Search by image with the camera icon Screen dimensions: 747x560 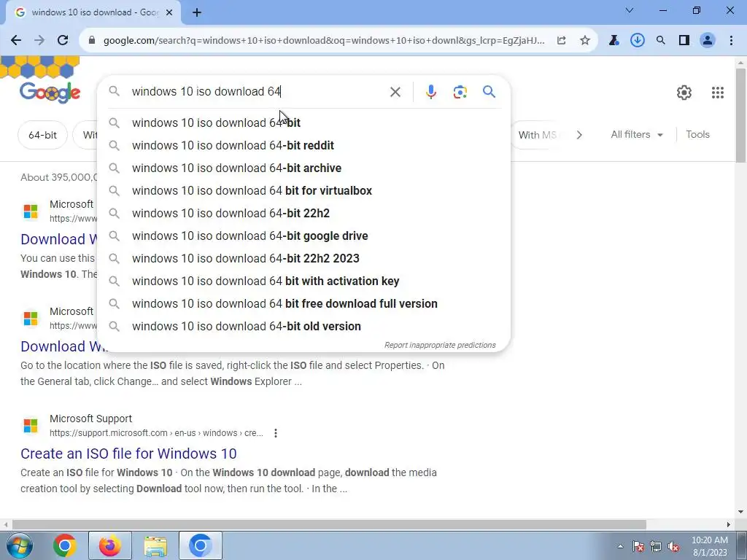tap(460, 91)
